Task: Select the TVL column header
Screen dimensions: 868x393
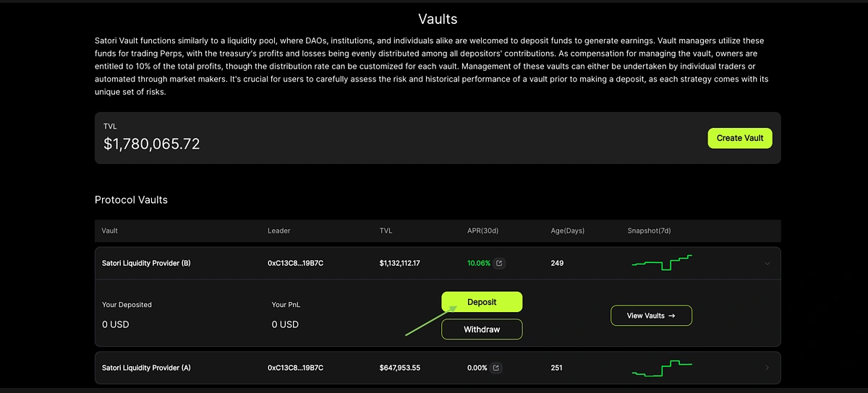Action: coord(386,230)
